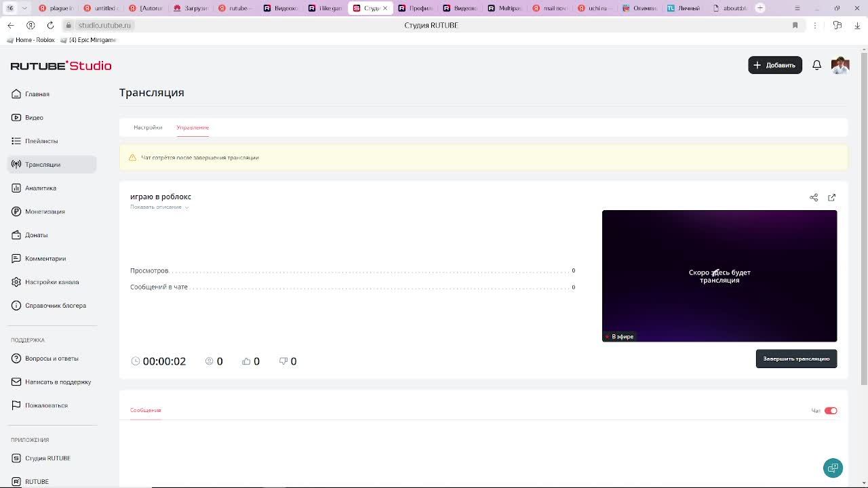Click the chat deletion warning banner

(x=484, y=157)
